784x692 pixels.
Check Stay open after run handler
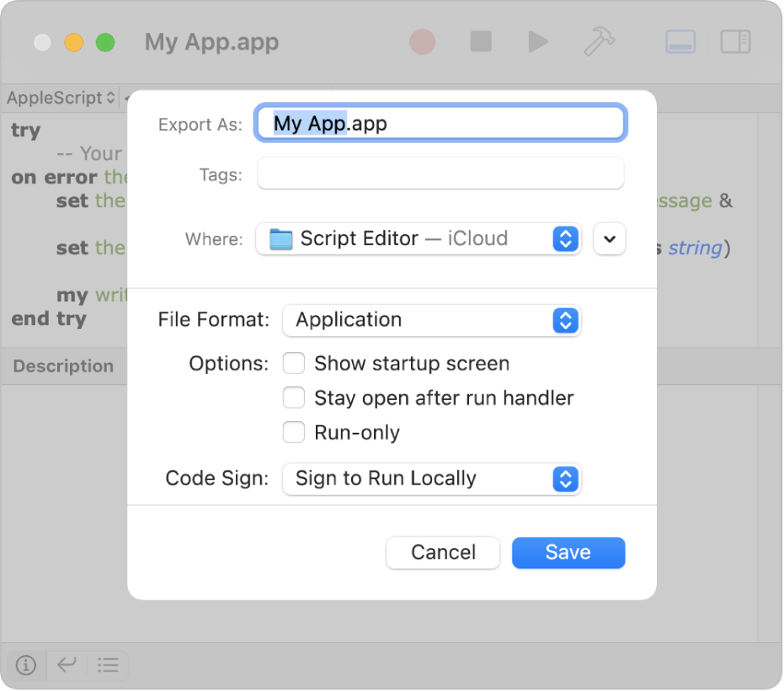coord(294,398)
